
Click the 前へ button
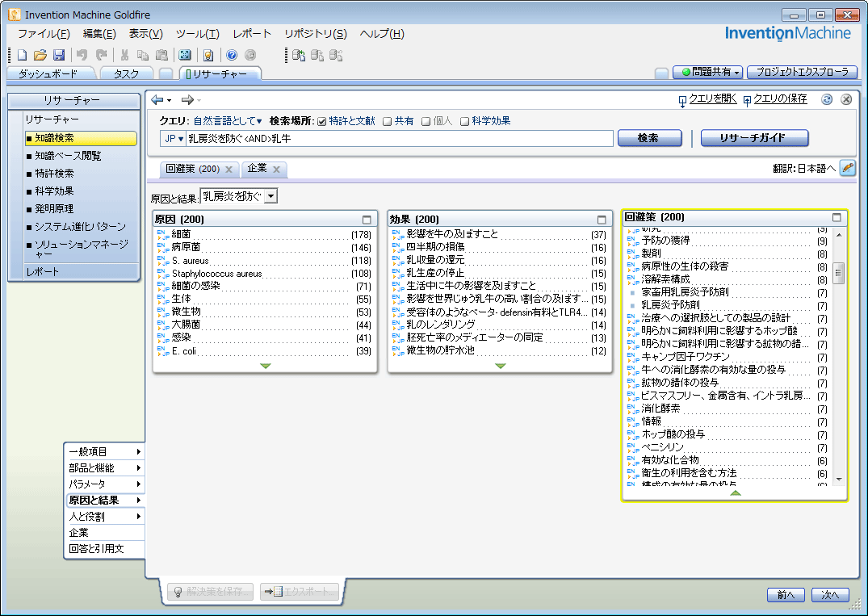(786, 595)
